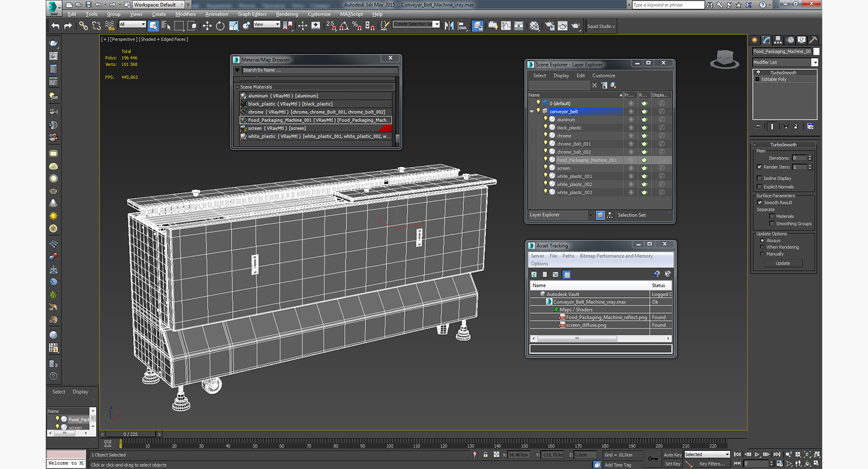Select When Rendering update option
The width and height of the screenshot is (868, 469).
click(762, 247)
